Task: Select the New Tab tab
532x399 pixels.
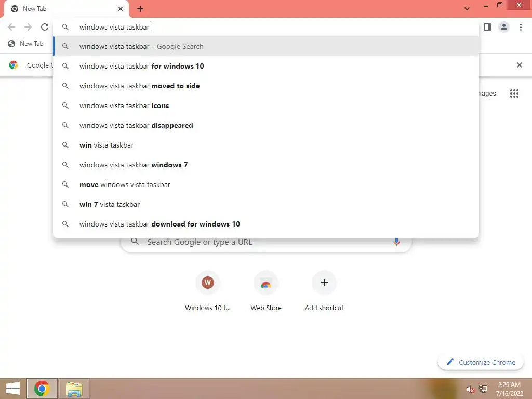Action: (x=66, y=9)
